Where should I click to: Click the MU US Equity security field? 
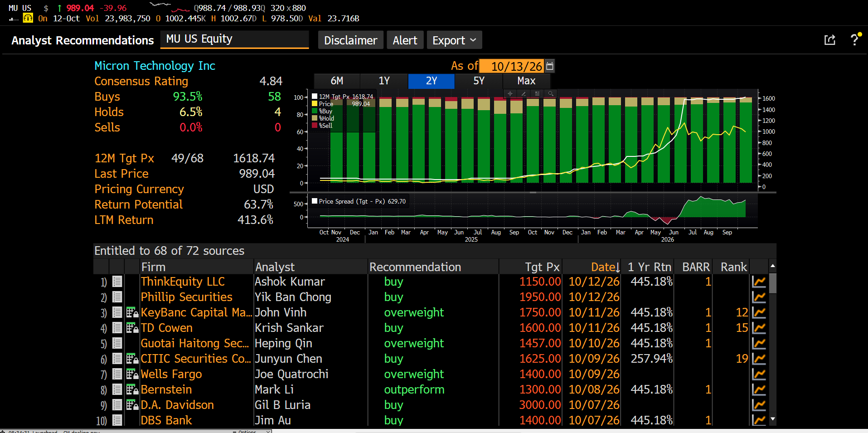click(235, 39)
